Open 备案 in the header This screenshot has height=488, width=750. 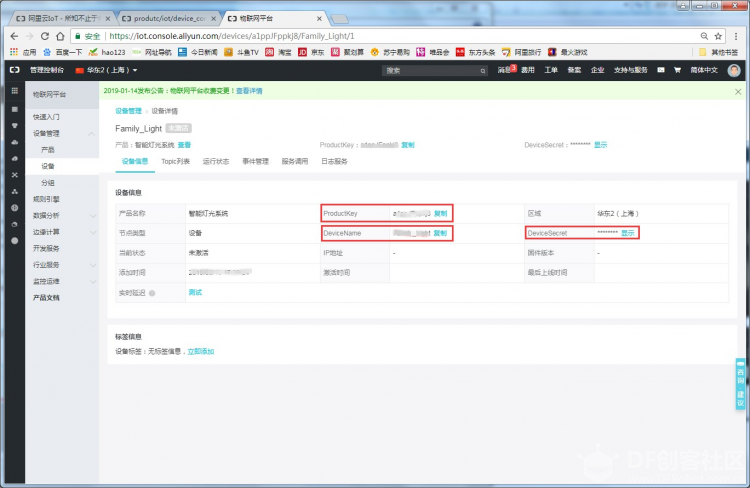coord(574,70)
